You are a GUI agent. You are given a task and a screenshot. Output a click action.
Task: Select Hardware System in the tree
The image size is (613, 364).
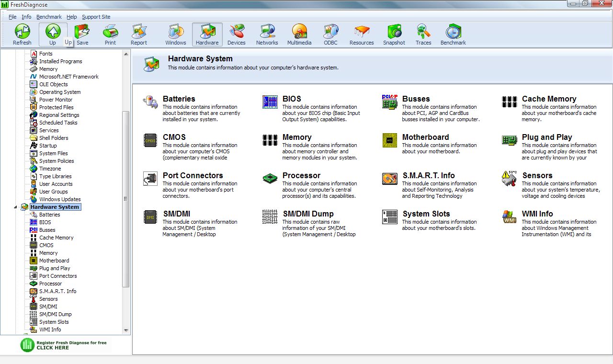55,207
